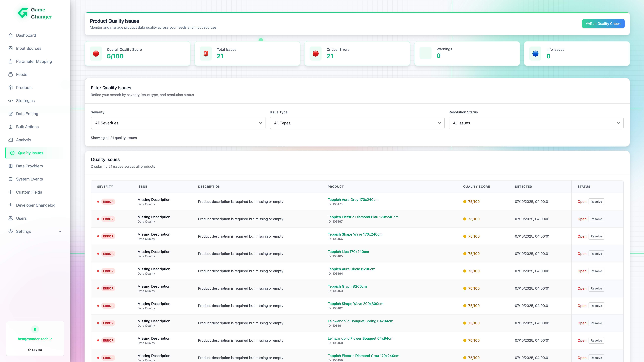Image resolution: width=644 pixels, height=362 pixels.
Task: Open the Teppich Lips 170x240cm product link
Action: pos(348,252)
